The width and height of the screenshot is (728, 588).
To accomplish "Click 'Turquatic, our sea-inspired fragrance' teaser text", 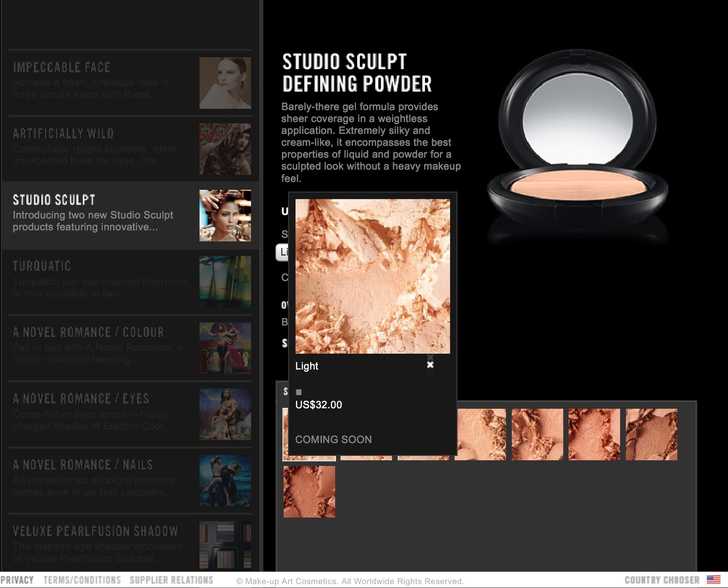I will [x=101, y=287].
